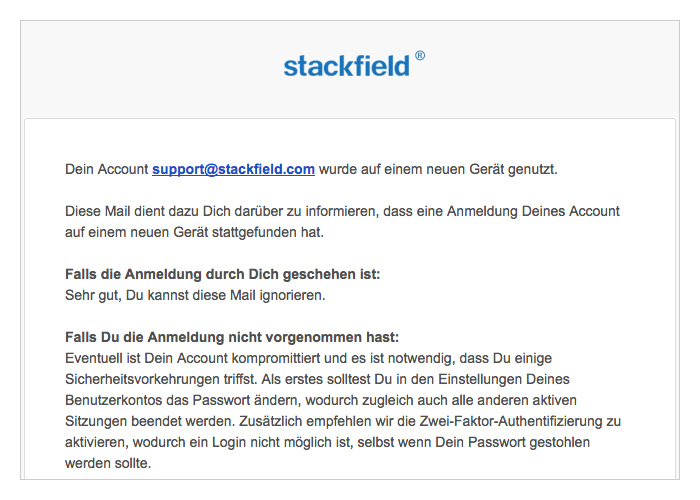
Task: Open the support@stackfield.com email link
Action: (x=233, y=169)
